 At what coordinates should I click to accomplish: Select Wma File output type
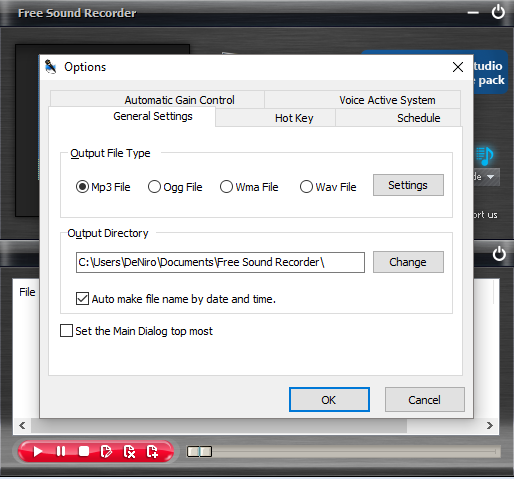(x=226, y=187)
